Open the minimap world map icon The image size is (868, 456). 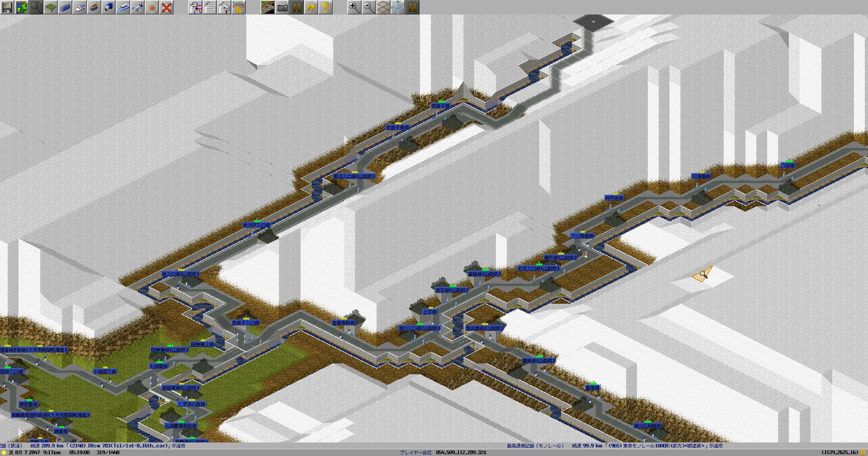coord(22,7)
